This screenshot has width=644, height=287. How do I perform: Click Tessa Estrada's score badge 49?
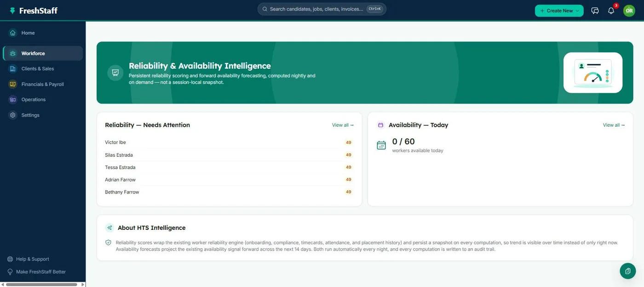349,167
